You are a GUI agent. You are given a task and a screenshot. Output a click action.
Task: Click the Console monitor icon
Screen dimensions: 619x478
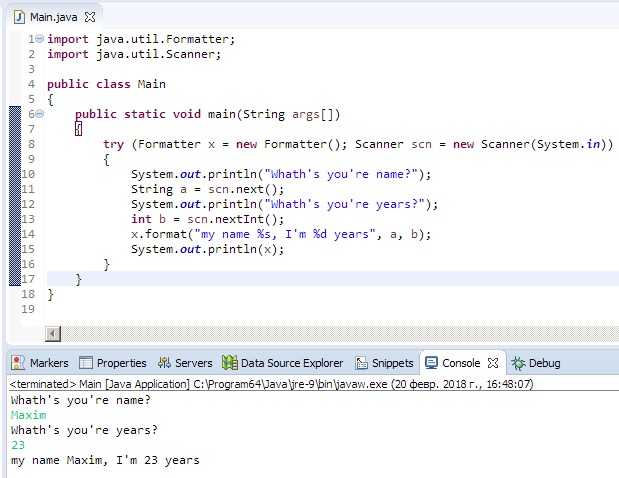pos(431,363)
